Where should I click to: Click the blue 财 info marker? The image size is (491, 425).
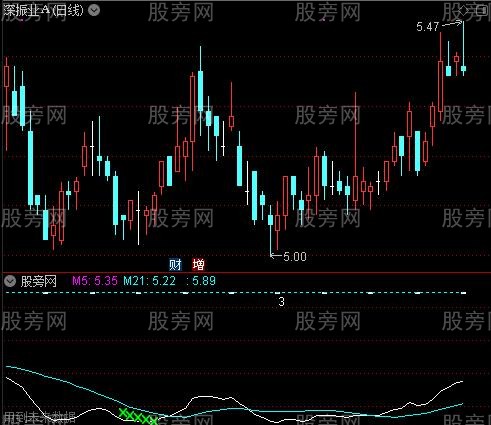pyautogui.click(x=175, y=265)
